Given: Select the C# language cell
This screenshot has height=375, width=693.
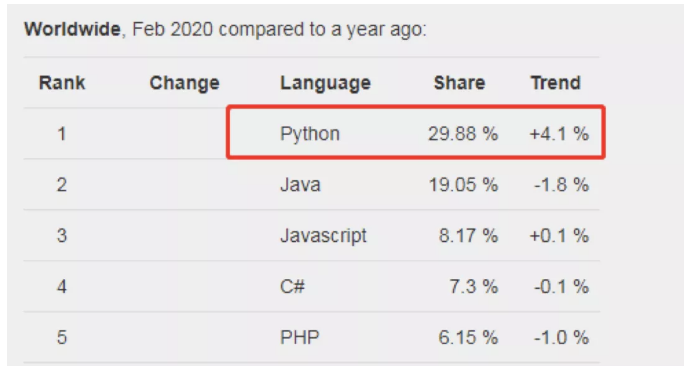Looking at the screenshot, I should (x=292, y=287).
